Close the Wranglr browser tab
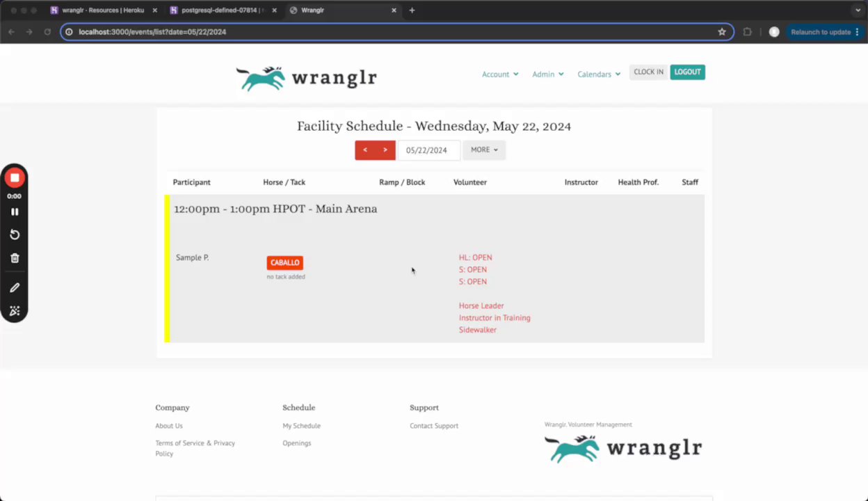The width and height of the screenshot is (868, 501). (394, 10)
